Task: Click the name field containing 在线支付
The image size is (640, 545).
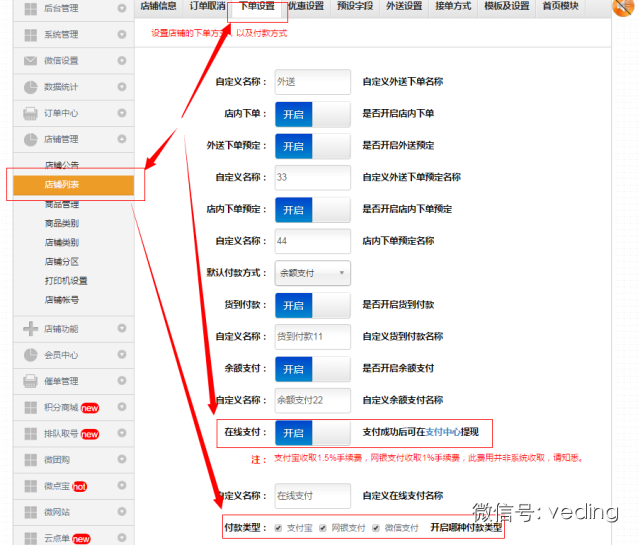Action: click(313, 496)
